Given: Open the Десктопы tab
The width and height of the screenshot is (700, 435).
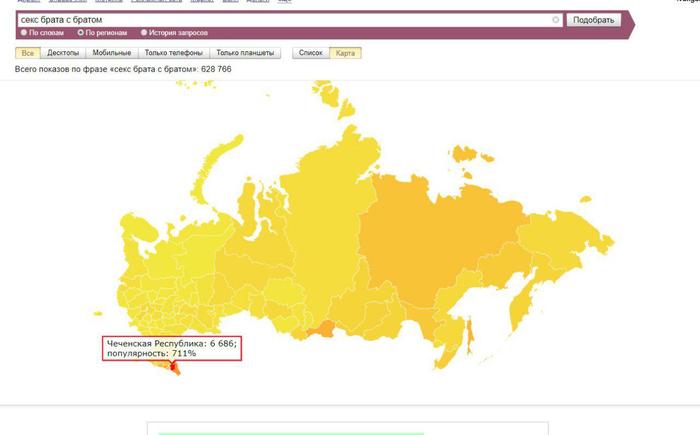Looking at the screenshot, I should (x=64, y=53).
